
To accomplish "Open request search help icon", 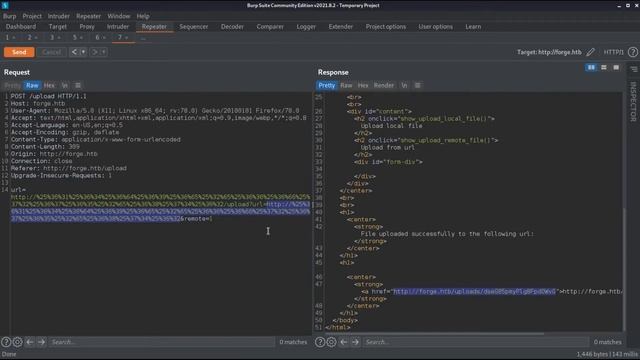I will coord(6,342).
